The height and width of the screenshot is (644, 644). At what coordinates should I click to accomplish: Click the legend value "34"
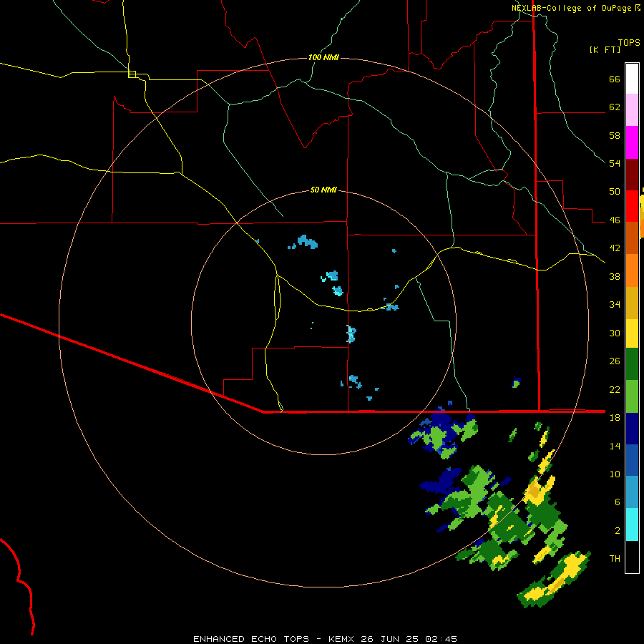pos(615,305)
